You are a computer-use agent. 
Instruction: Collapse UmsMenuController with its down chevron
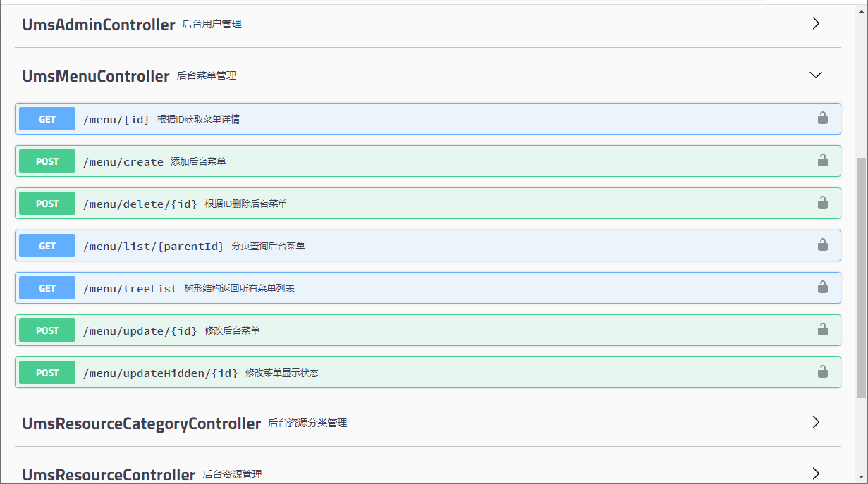[x=816, y=75]
